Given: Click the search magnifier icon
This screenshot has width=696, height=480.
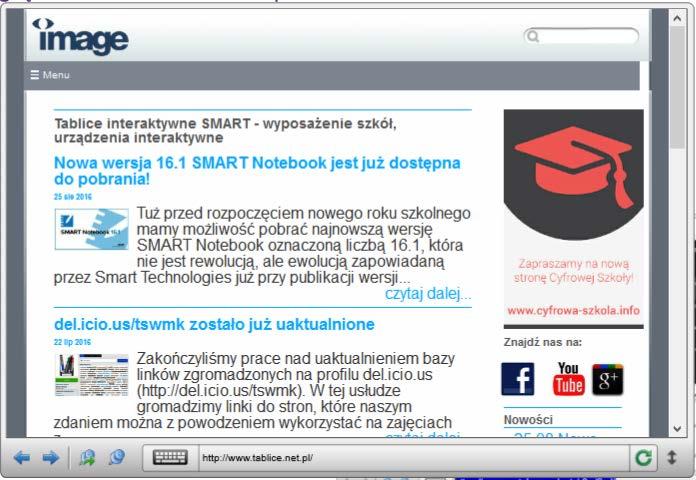Looking at the screenshot, I should click(534, 36).
